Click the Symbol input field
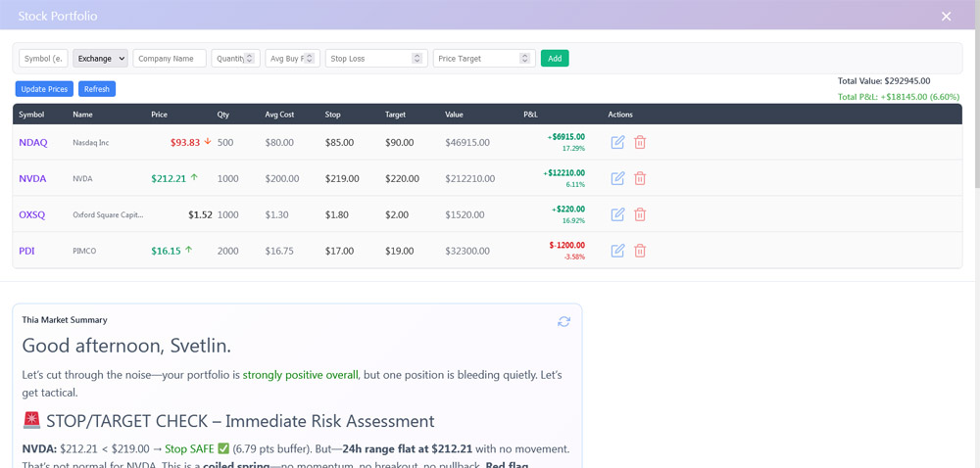The width and height of the screenshot is (980, 468). click(44, 58)
